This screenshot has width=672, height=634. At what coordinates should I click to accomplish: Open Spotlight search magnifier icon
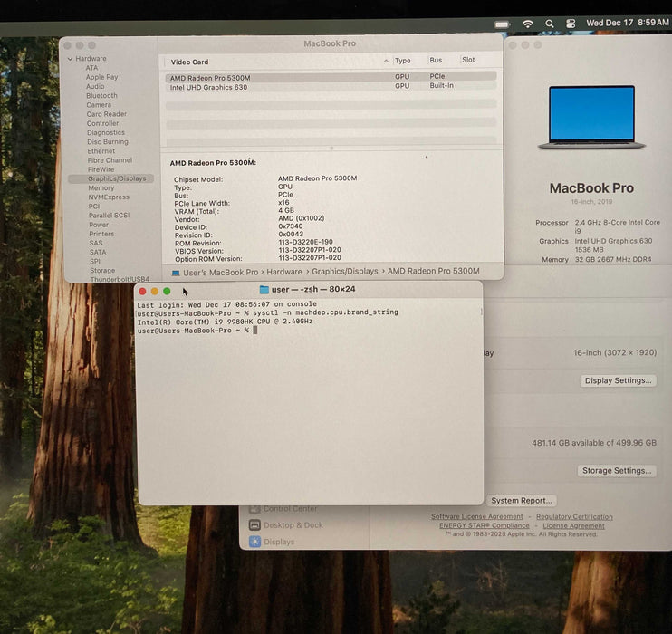[550, 24]
